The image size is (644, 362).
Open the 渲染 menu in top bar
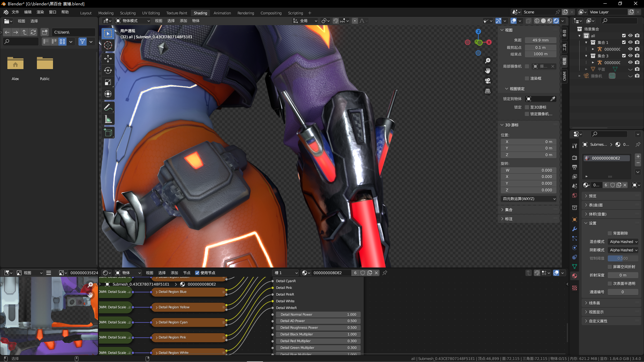pos(40,12)
